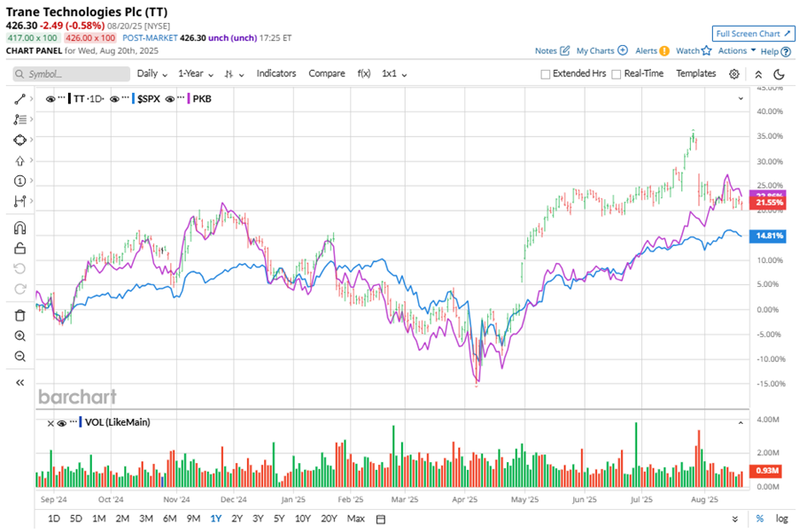Open the f(x) expressions menu
Viewport: 799px width, 532px height.
[364, 73]
